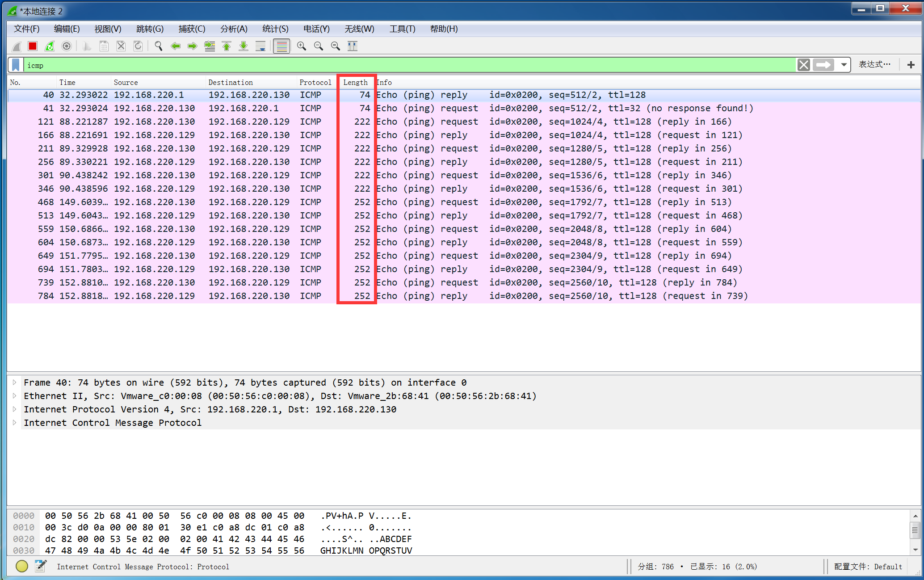Click the resize columns to content icon
The image size is (924, 580).
(353, 46)
